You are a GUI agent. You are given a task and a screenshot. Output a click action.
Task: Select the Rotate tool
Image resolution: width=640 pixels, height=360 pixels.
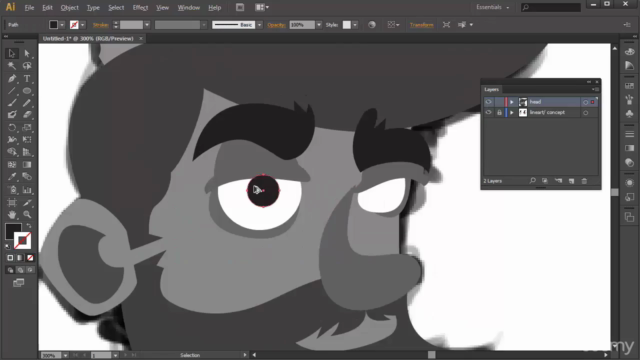pyautogui.click(x=11, y=127)
